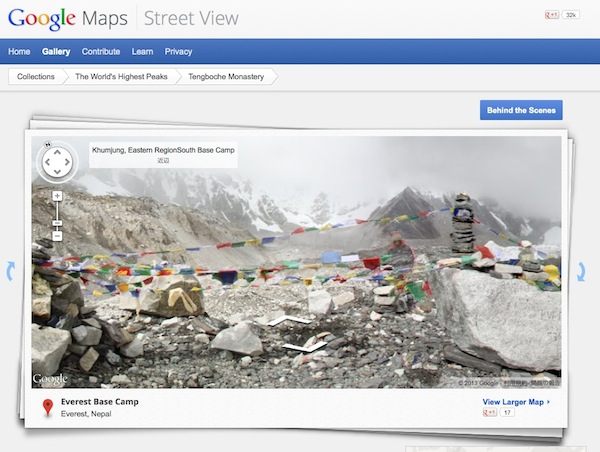This screenshot has width=600, height=452.
Task: Select Tengboche Monastery breadcrumb
Action: (225, 76)
